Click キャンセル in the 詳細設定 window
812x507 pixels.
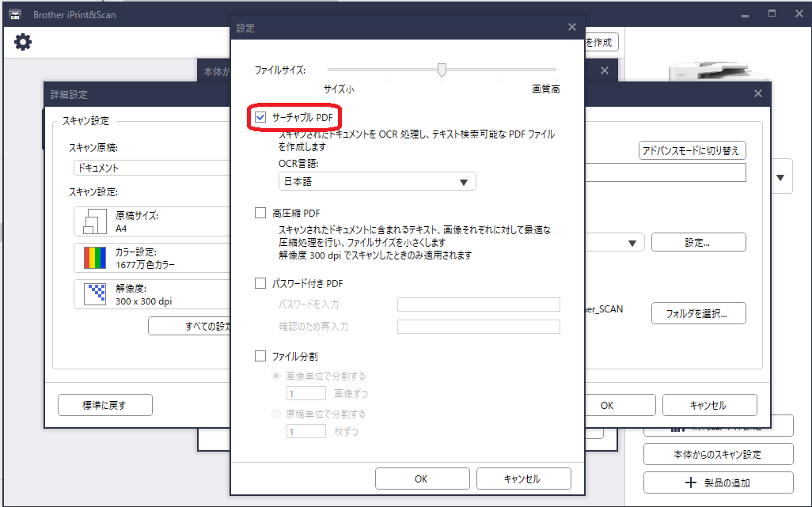pyautogui.click(x=709, y=405)
